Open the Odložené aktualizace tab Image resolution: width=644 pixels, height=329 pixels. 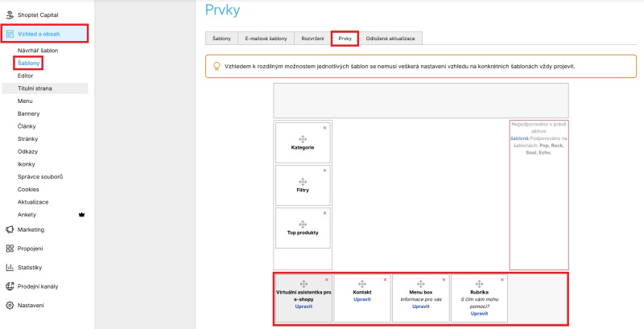[390, 38]
